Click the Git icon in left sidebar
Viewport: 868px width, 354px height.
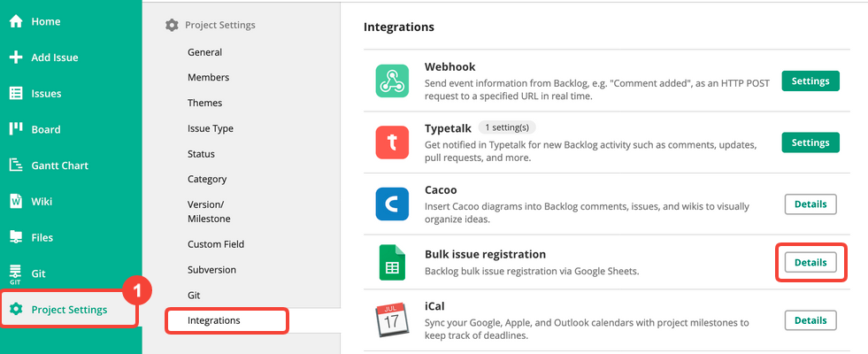coord(16,273)
